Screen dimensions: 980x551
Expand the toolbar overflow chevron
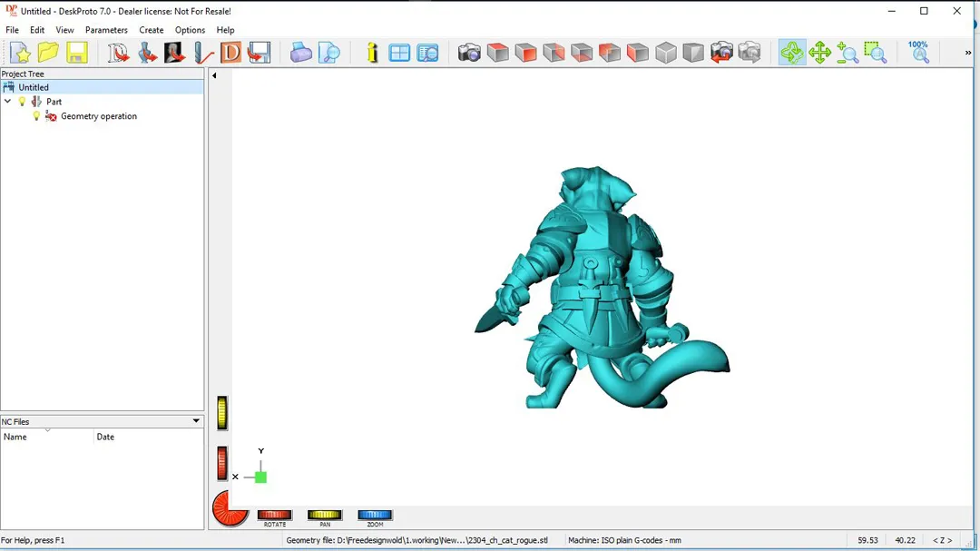point(968,54)
